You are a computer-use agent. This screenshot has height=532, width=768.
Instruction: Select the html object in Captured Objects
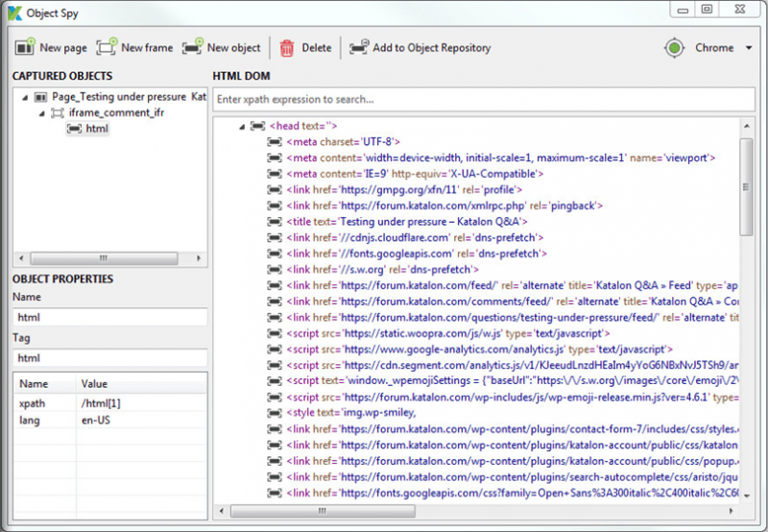97,128
